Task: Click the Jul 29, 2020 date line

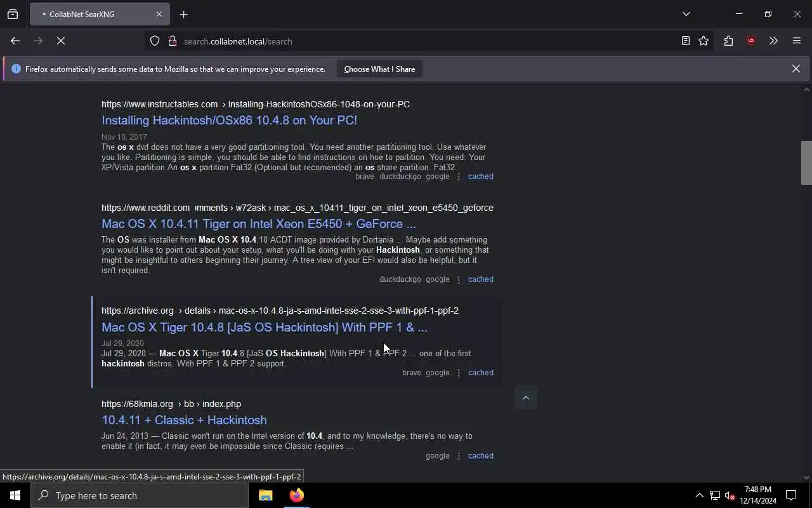Action: coord(124,344)
